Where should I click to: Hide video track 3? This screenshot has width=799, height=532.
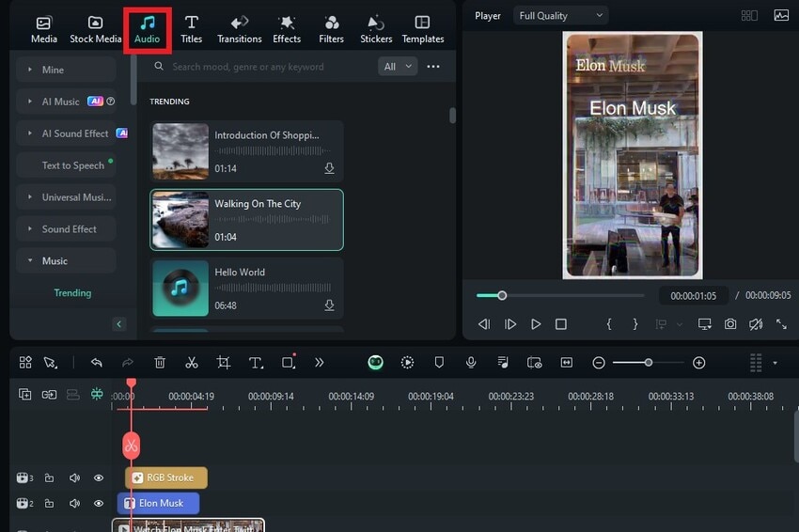coord(99,478)
